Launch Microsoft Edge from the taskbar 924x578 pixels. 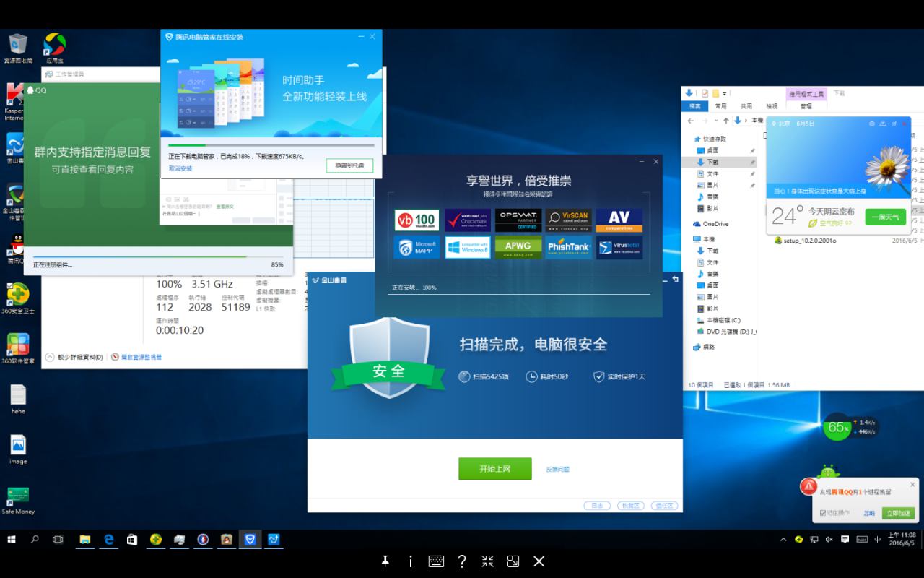(109, 539)
